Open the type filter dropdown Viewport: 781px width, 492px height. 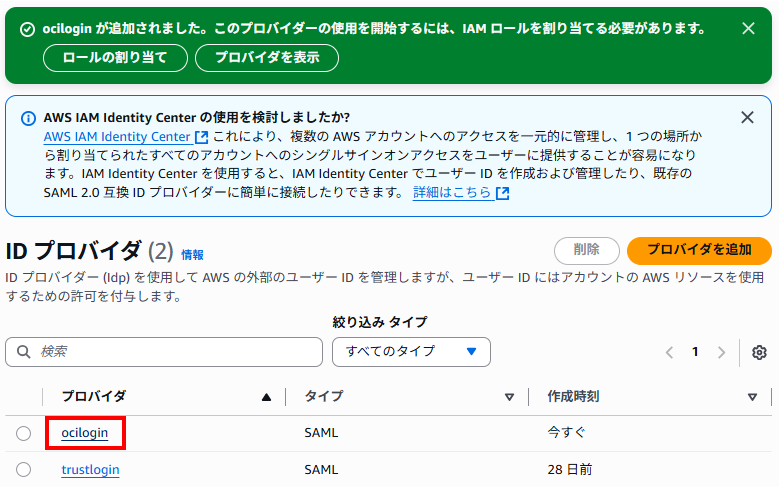[411, 352]
